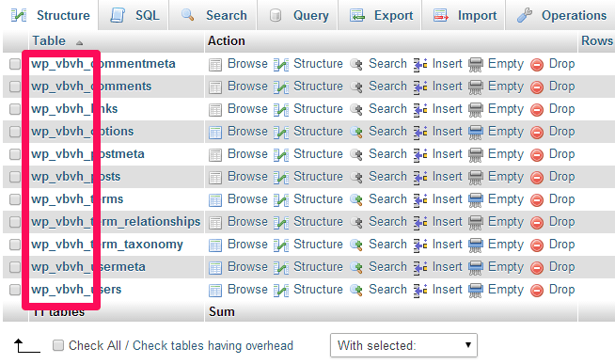Tick the wp_vbvh_term_taxonomy row checkbox
Screen dimensions: 615x364
tap(15, 245)
